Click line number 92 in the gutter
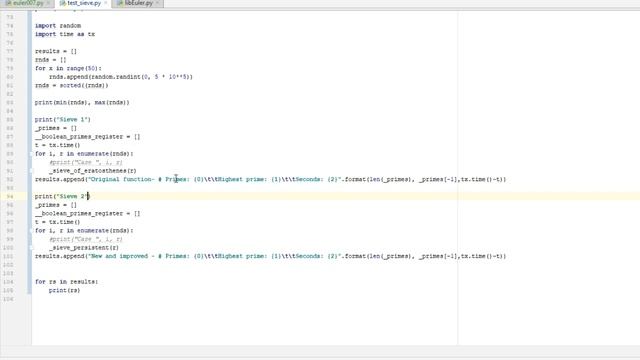640x360 pixels. tap(10, 179)
